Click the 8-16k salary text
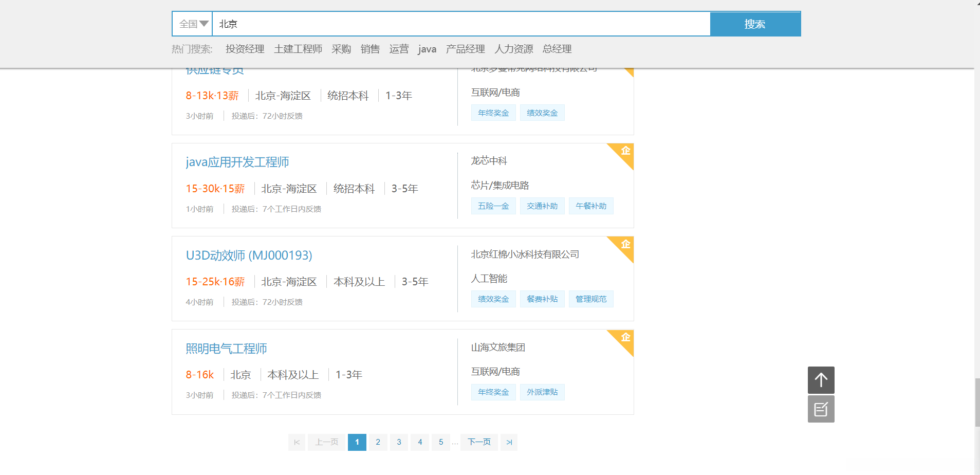980x475 pixels. coord(200,375)
